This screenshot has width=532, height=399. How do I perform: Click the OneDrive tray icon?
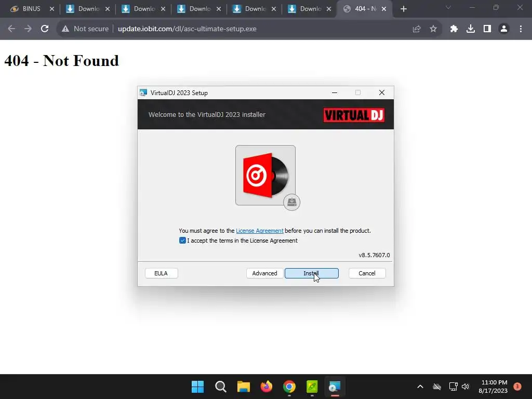click(x=436, y=387)
